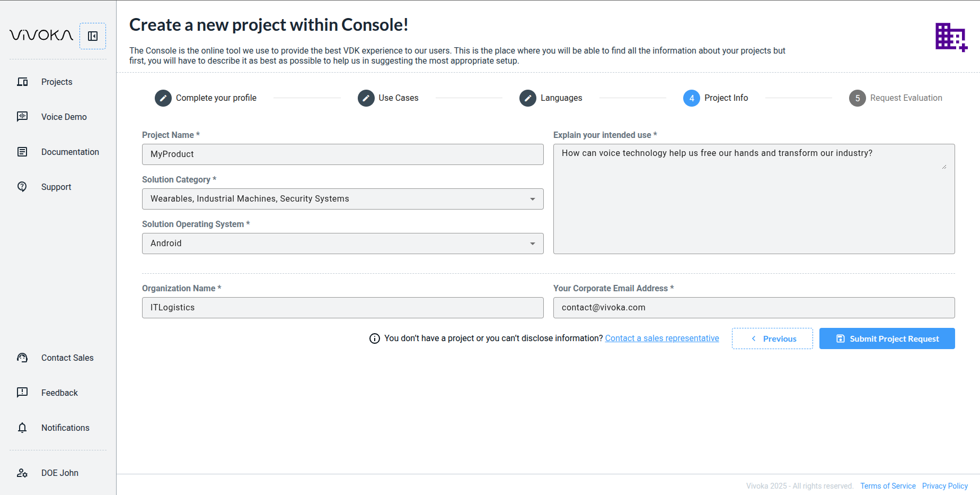Open DOE John account settings
The height and width of the screenshot is (495, 980).
[x=22, y=473]
